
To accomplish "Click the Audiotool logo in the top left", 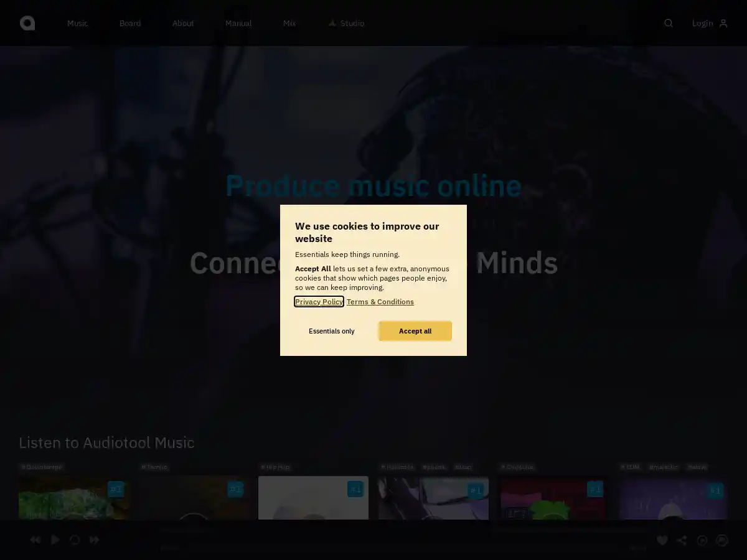I will tap(27, 22).
